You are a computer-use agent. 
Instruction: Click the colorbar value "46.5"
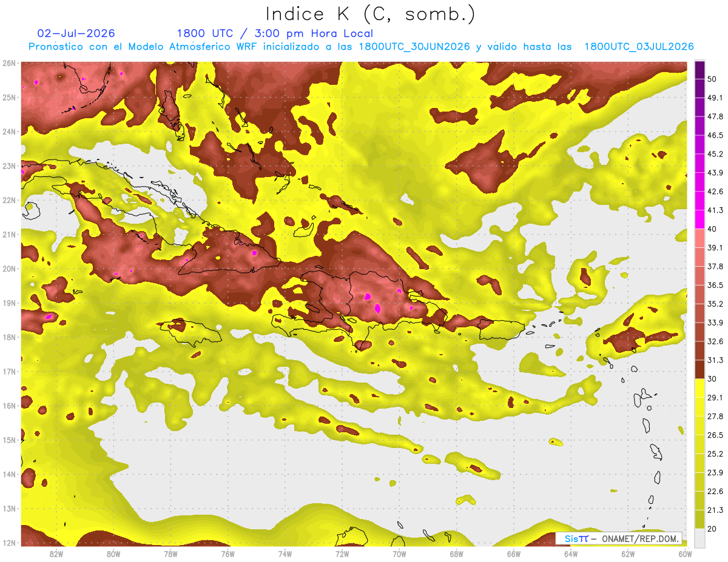coord(716,135)
